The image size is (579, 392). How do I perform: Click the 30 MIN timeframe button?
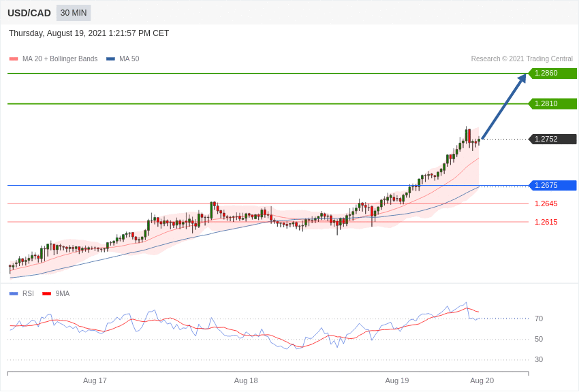coord(74,13)
